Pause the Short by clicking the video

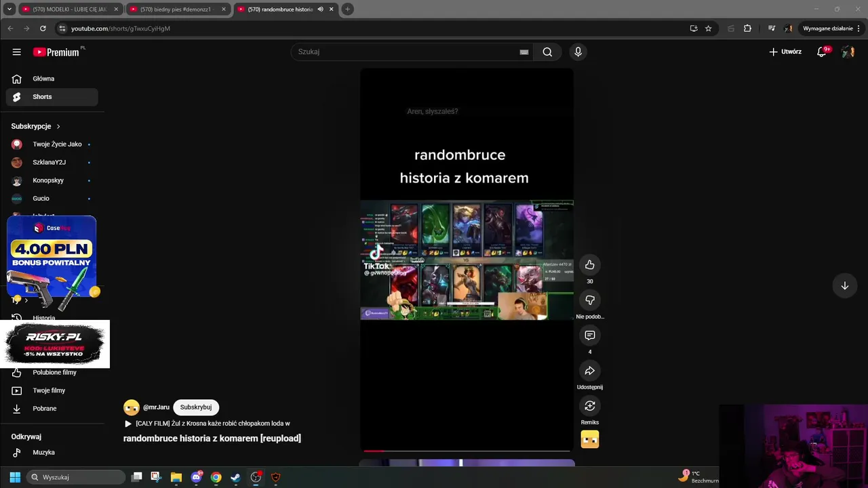point(467,260)
